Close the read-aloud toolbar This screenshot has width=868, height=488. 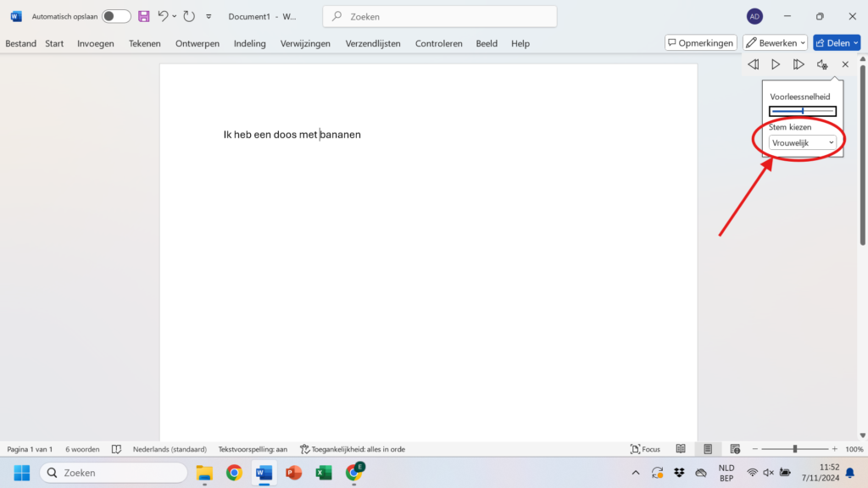[845, 64]
